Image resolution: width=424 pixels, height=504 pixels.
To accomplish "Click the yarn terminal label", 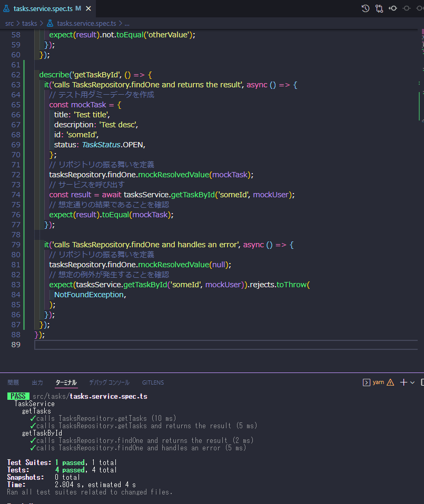I will coord(378,382).
